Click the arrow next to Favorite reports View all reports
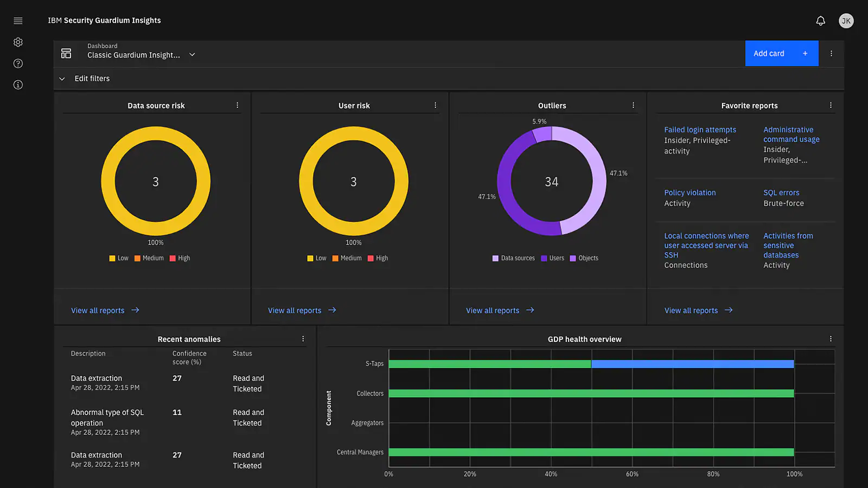The image size is (868, 488). tap(729, 310)
